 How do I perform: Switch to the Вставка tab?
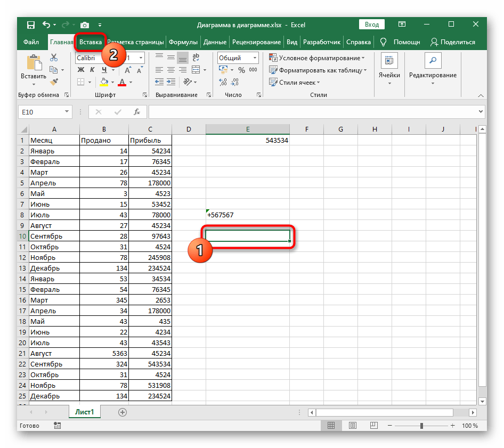click(91, 42)
